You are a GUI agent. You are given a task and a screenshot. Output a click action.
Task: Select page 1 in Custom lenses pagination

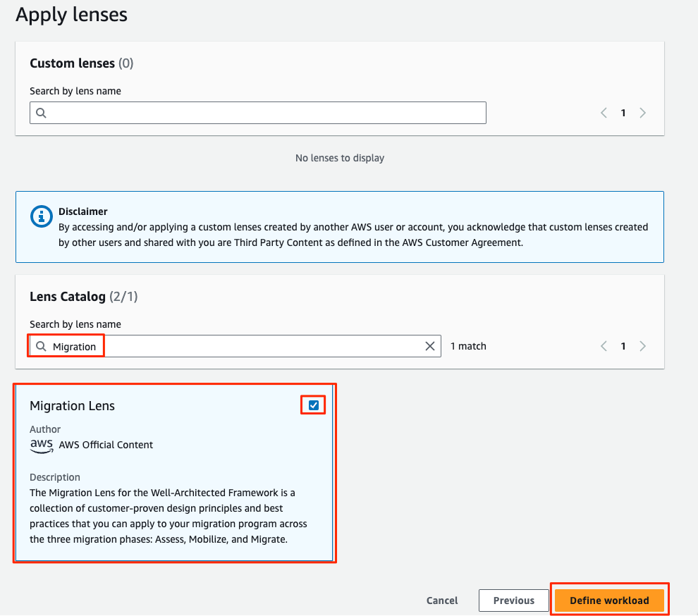(623, 113)
